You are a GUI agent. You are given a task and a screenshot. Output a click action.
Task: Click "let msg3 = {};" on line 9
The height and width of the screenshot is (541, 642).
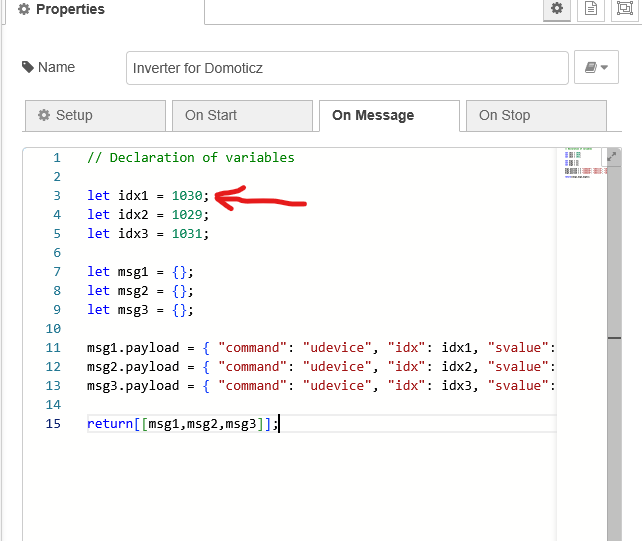[x=140, y=310]
